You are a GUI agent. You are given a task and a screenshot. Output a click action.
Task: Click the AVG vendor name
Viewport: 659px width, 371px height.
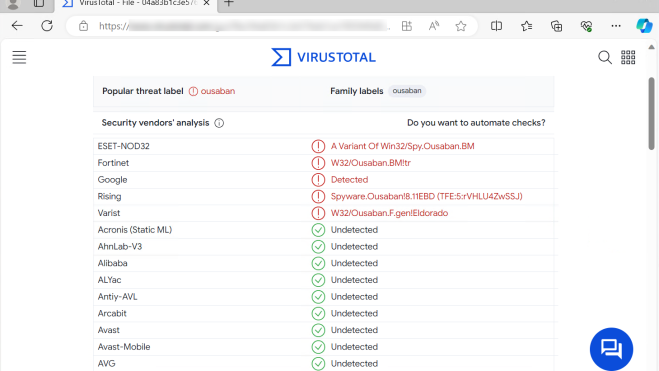(x=106, y=363)
